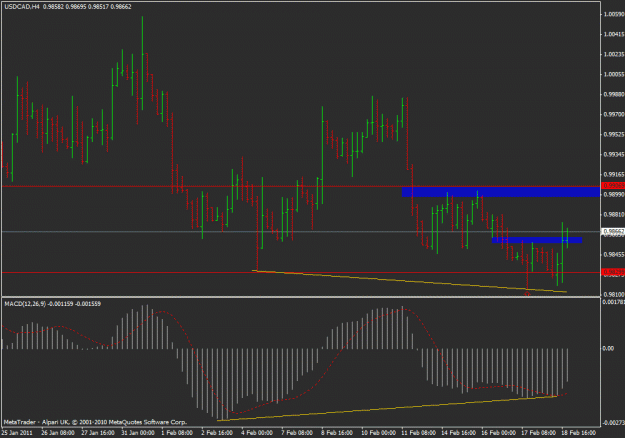Click the 0.99700 price axis label
The width and height of the screenshot is (625, 438).
click(x=613, y=114)
